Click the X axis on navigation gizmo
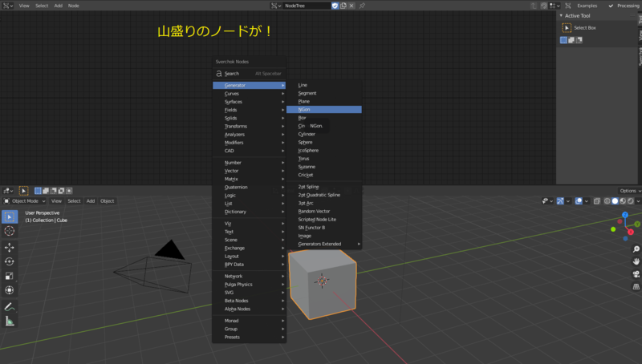 631,232
